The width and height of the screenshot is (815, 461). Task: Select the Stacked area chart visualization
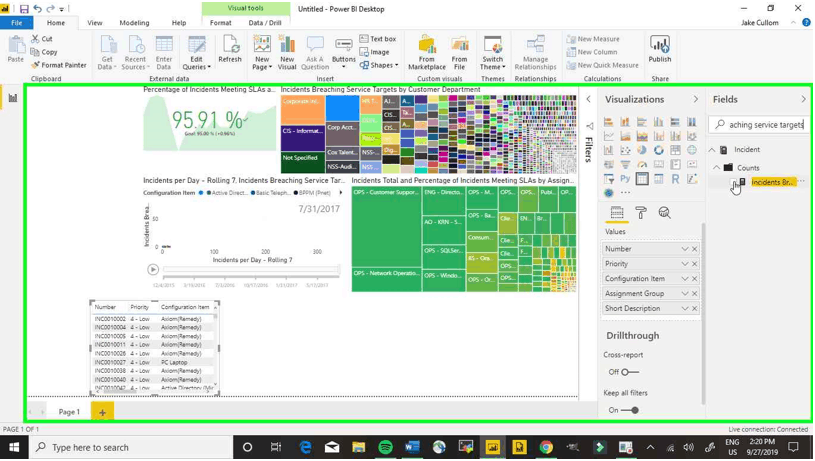point(641,136)
